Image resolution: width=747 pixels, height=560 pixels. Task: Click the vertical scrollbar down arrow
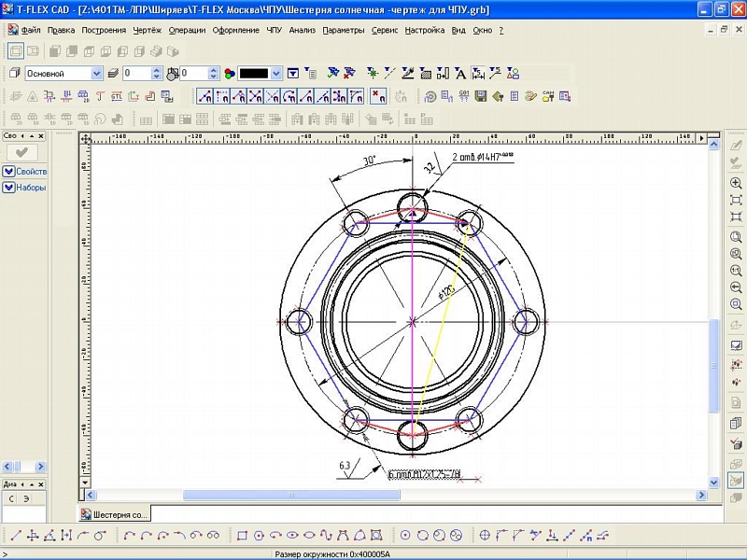point(713,483)
